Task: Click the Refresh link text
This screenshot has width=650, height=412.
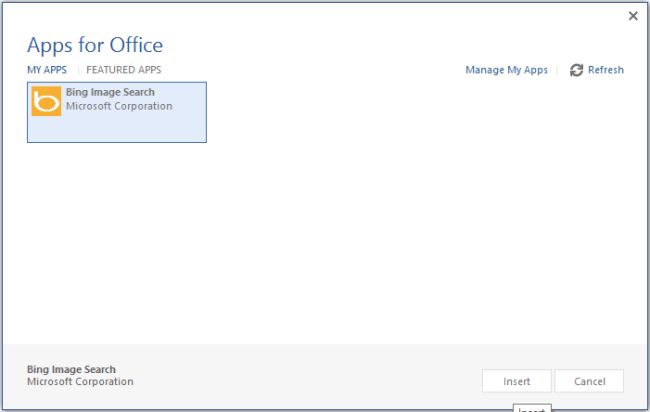Action: (x=606, y=70)
